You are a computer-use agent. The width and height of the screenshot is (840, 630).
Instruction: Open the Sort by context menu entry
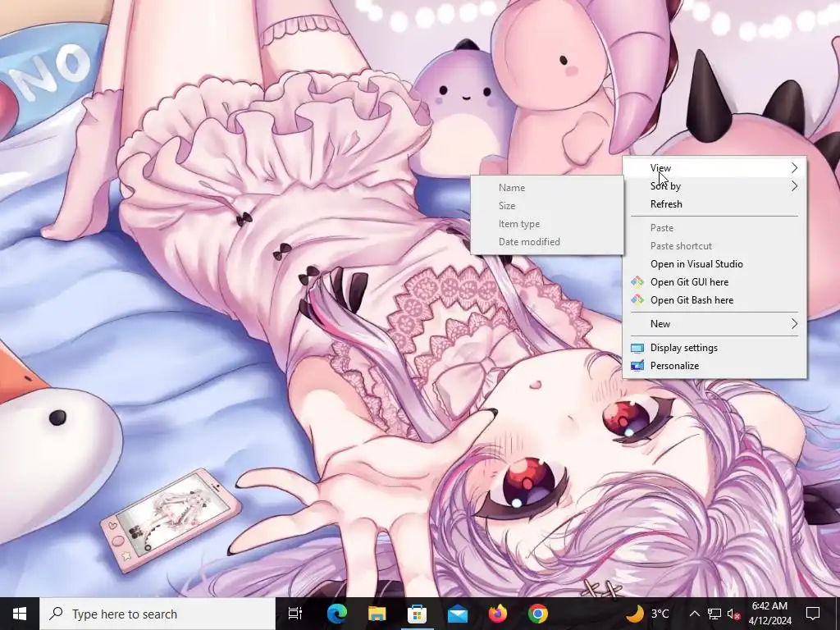pyautogui.click(x=714, y=186)
